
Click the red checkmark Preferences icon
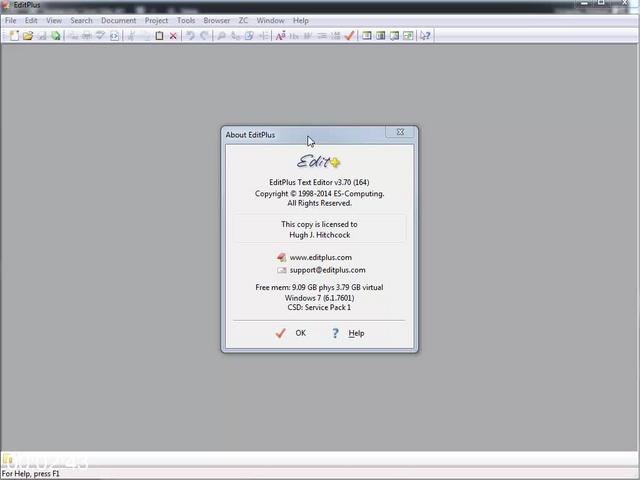(x=349, y=36)
